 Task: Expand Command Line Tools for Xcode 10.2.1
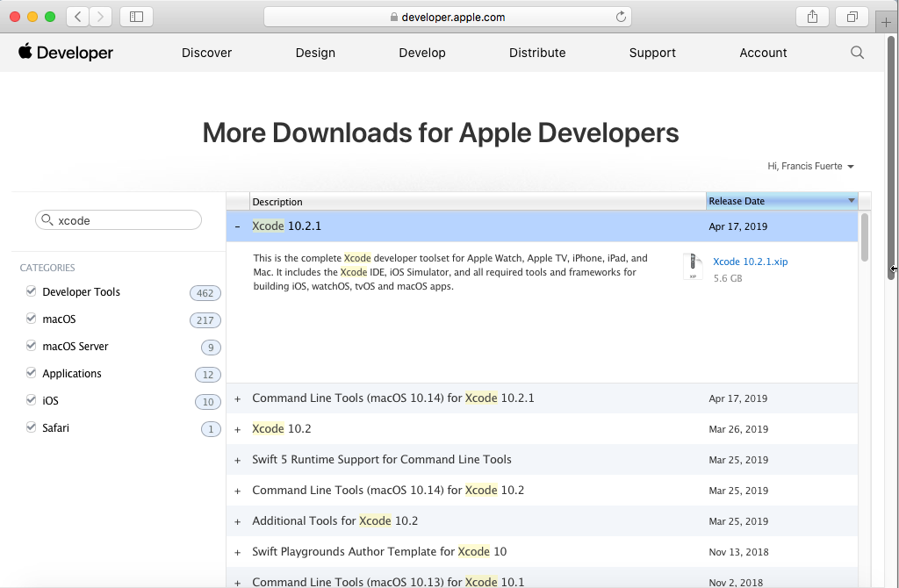237,399
